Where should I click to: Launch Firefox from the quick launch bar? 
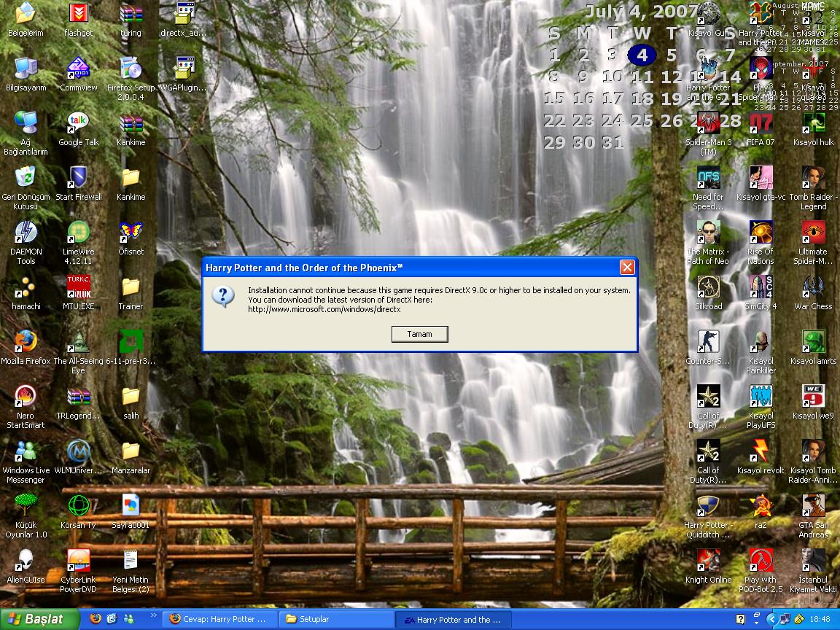96,619
